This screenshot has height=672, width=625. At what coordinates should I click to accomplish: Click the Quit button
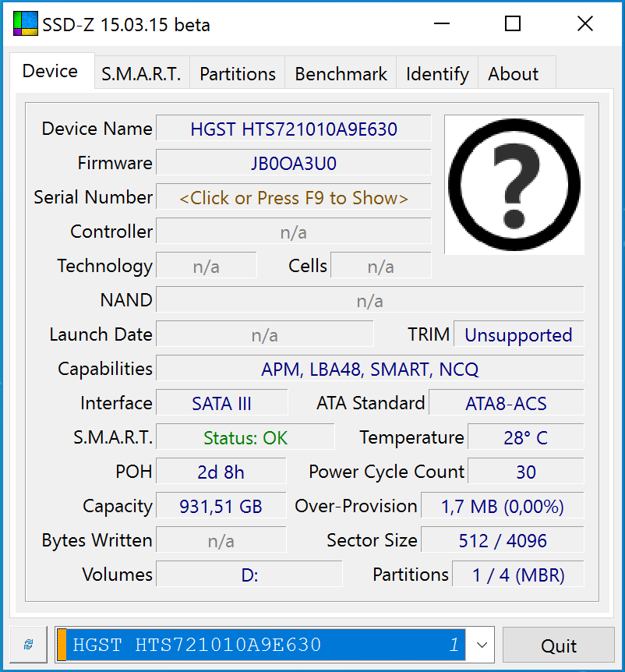[x=559, y=645]
